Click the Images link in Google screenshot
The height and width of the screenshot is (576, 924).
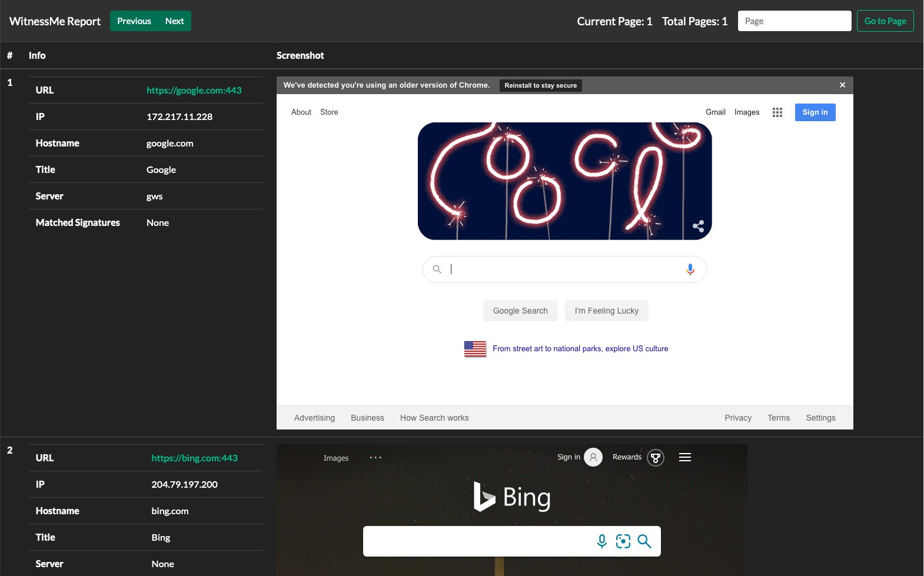(747, 112)
